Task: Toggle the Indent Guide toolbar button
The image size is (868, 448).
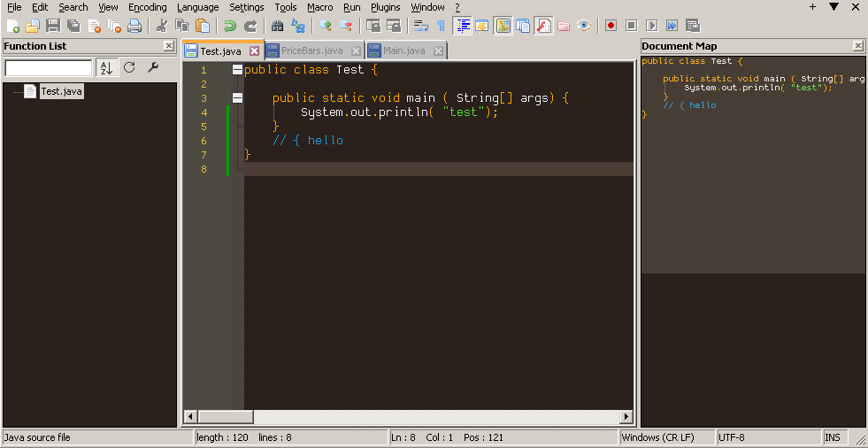Action: (x=462, y=26)
